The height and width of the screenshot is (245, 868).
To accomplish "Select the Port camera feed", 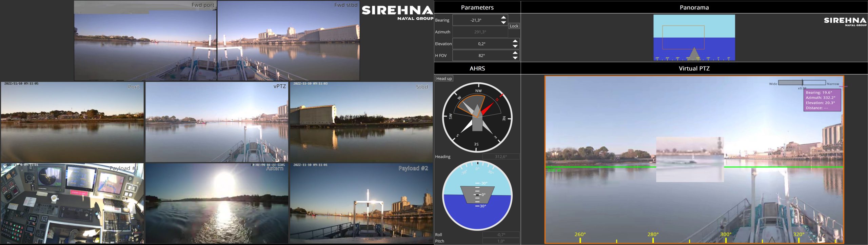I will (x=72, y=122).
